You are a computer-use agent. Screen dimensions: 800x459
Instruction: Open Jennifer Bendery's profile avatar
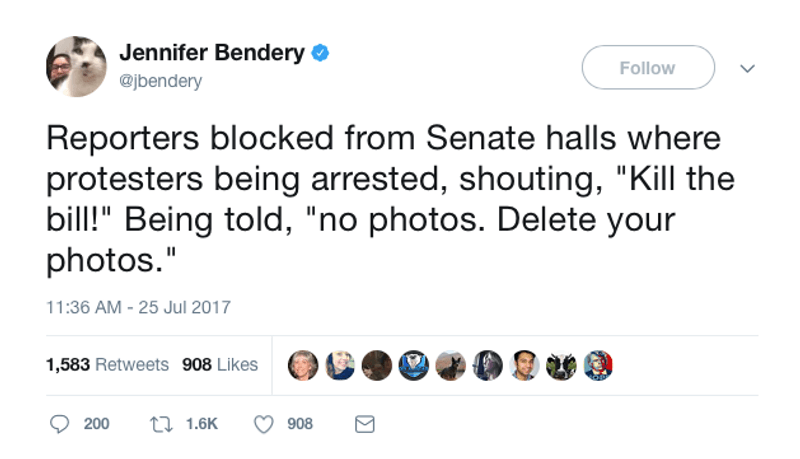[75, 66]
